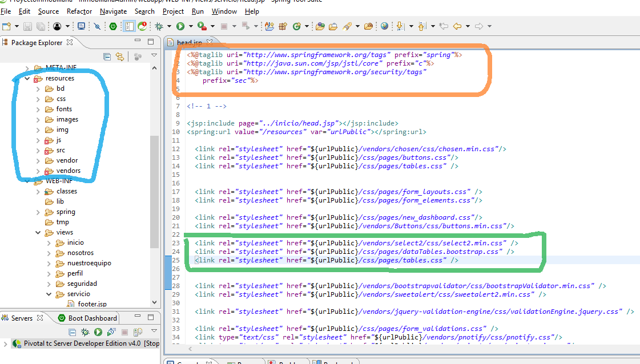
Task: Click the Package Explorer vertical scrollbar
Action: point(154,192)
